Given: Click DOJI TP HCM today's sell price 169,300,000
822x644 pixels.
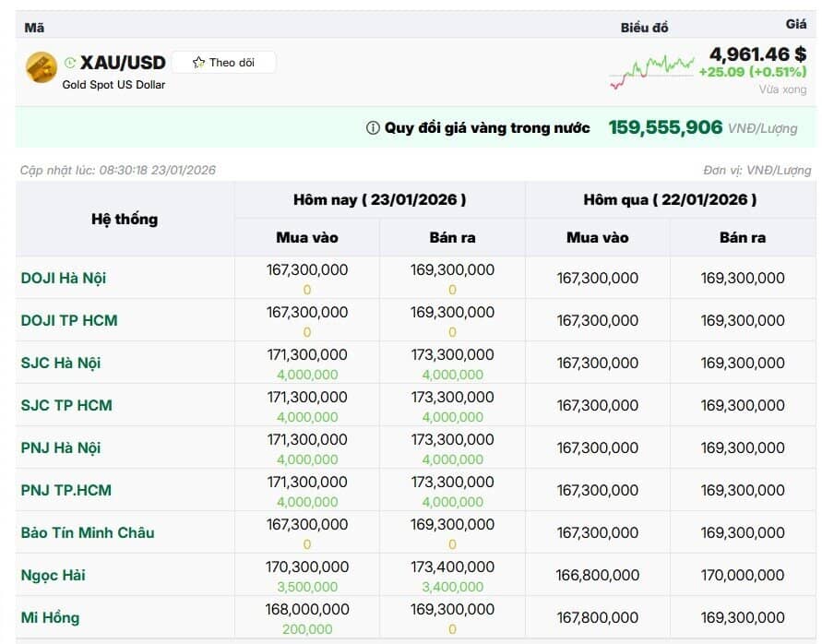Looking at the screenshot, I should (452, 313).
